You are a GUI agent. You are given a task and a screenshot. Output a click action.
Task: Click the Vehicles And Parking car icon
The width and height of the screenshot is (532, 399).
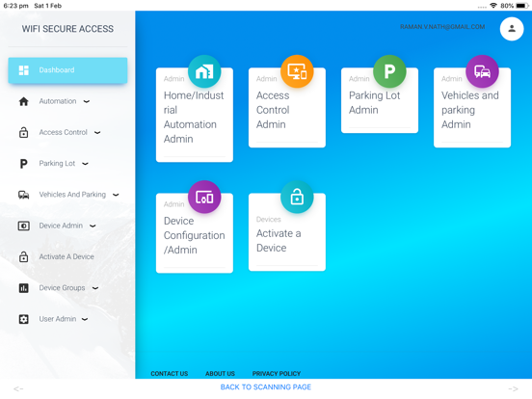tap(23, 195)
